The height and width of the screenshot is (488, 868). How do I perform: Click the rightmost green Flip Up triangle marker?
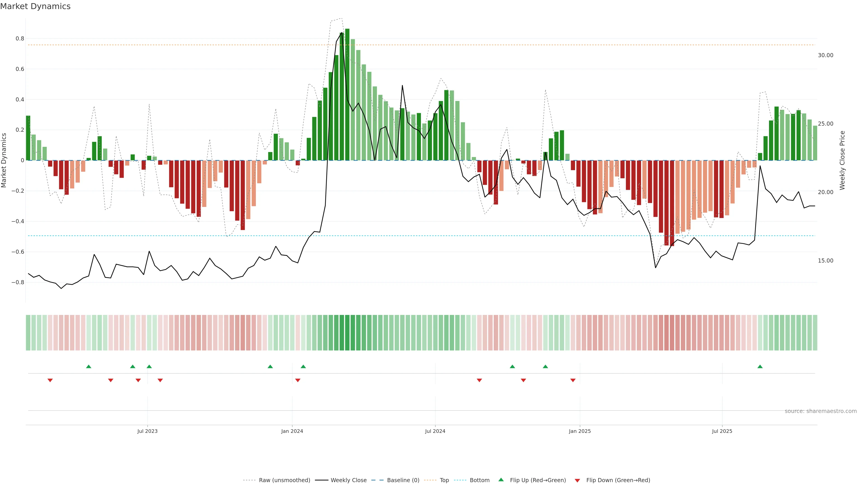[760, 366]
